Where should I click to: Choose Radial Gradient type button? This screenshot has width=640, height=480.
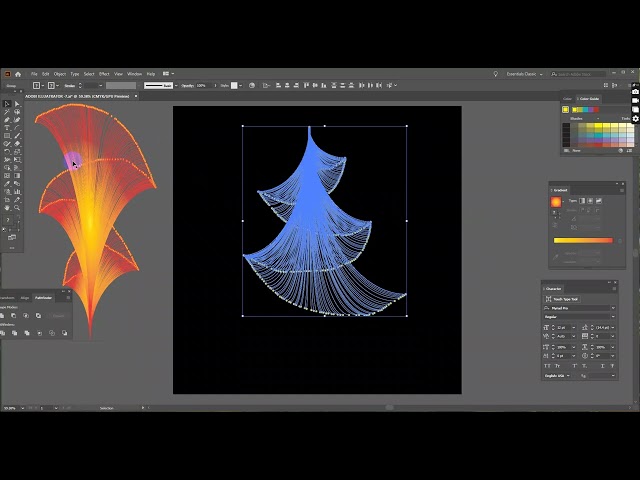tap(590, 201)
